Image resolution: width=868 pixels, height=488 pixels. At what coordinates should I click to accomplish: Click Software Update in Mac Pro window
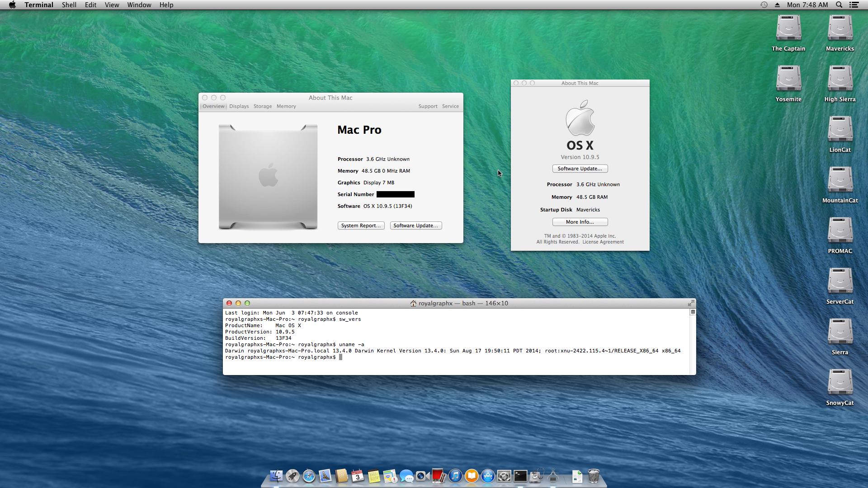coord(415,225)
